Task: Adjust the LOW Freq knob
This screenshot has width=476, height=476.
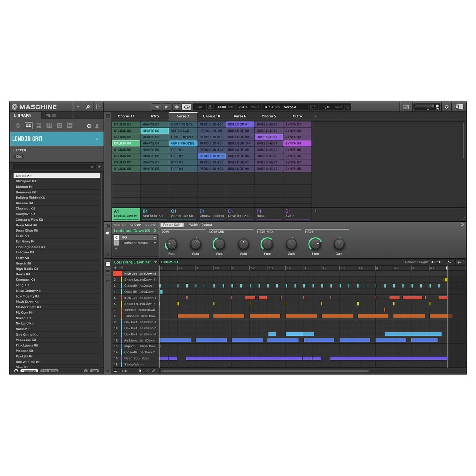Action: (171, 244)
